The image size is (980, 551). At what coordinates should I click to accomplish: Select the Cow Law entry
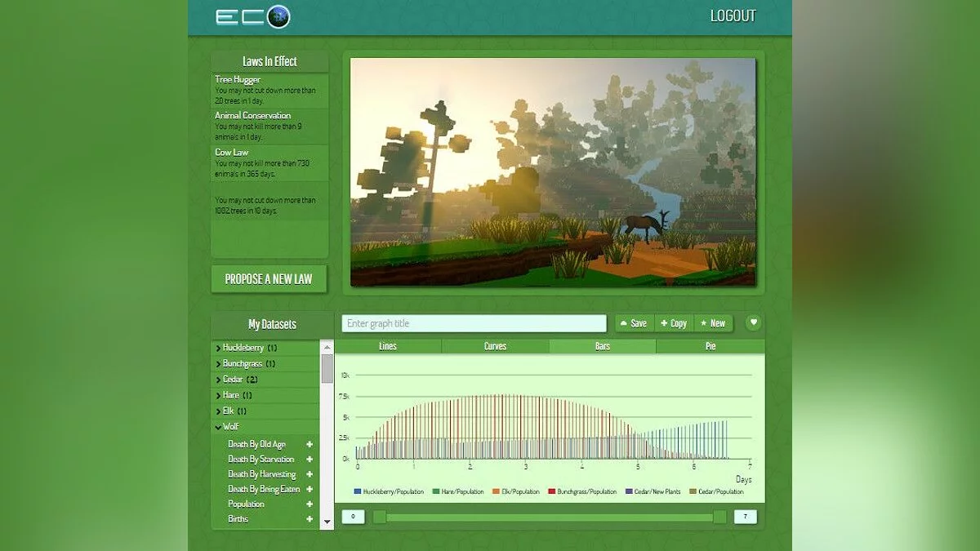tap(269, 162)
